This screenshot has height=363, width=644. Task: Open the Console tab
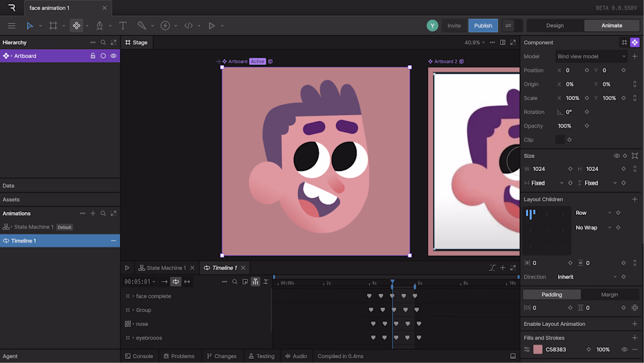(139, 356)
